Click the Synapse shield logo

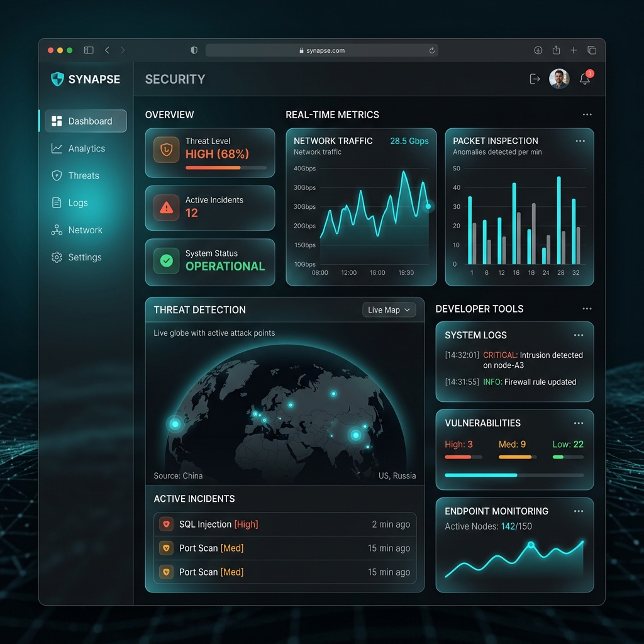(x=57, y=79)
